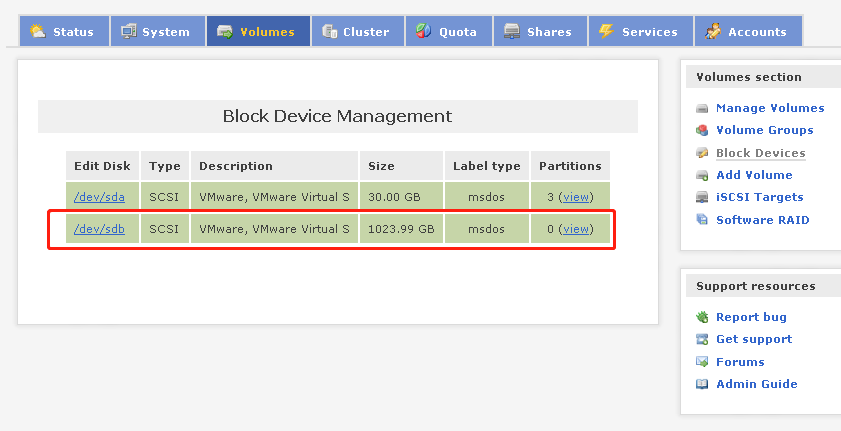Go to the Cluster tab
Screen dimensions: 841x431
click(357, 31)
